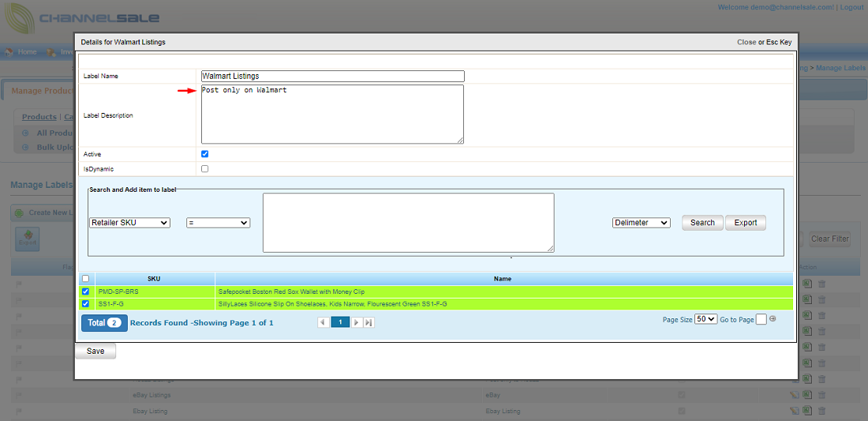This screenshot has height=421, width=868.
Task: Select the Manage Product tab
Action: (39, 91)
